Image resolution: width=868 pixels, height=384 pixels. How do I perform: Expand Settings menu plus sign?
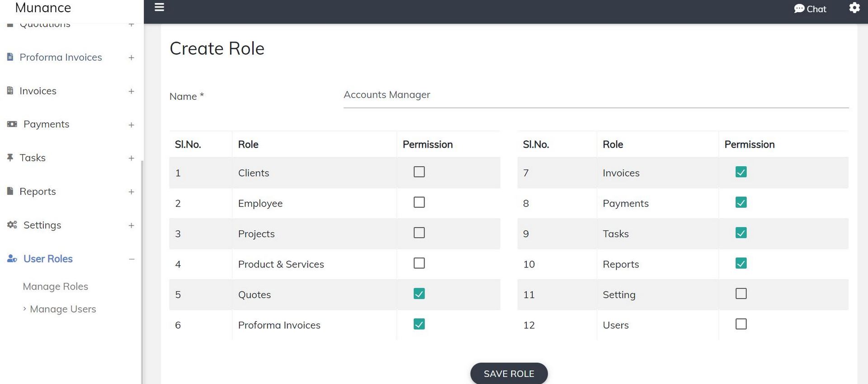[x=131, y=225]
